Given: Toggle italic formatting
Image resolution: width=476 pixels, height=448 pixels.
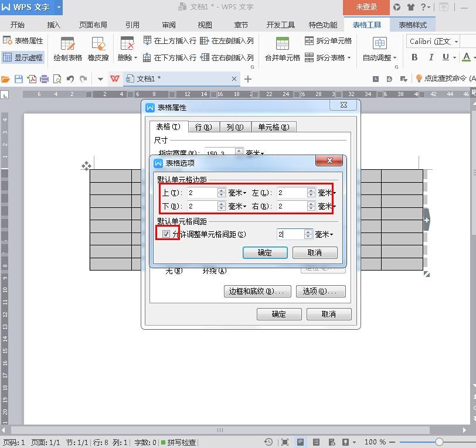Looking at the screenshot, I should coord(431,57).
